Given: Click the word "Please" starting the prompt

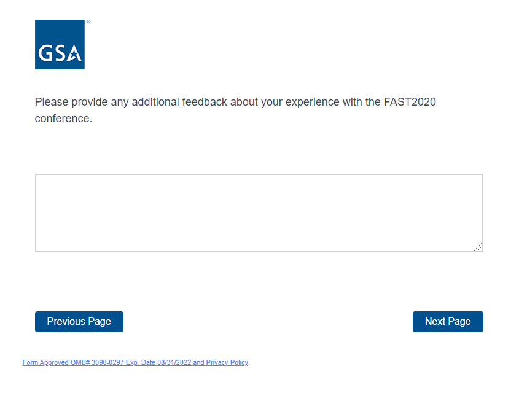Looking at the screenshot, I should (52, 102).
